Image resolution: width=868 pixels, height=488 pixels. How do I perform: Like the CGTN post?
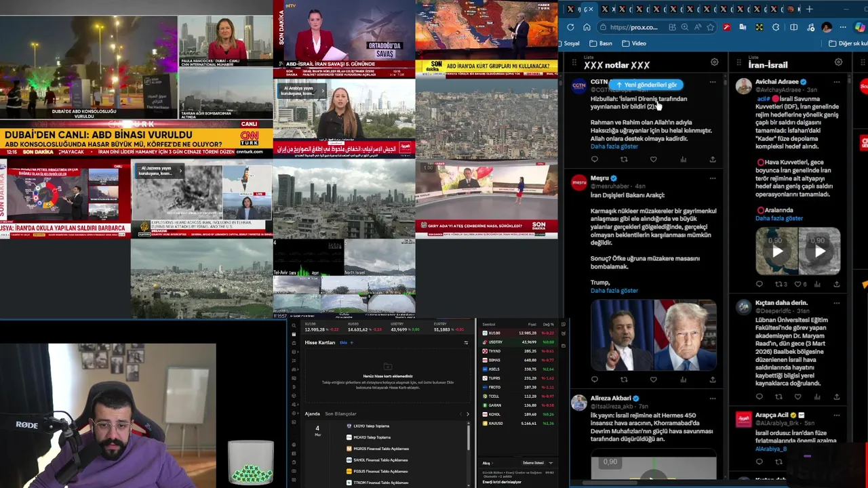pos(653,159)
